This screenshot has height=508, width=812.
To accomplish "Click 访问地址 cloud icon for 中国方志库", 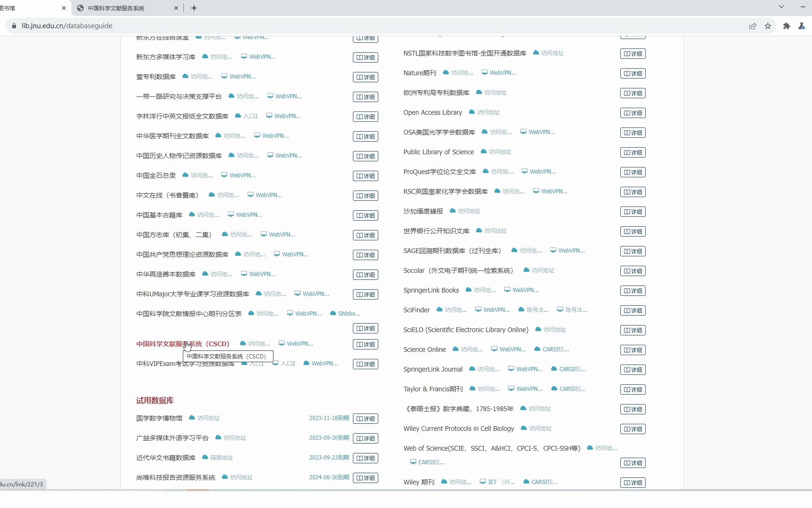I will click(237, 235).
